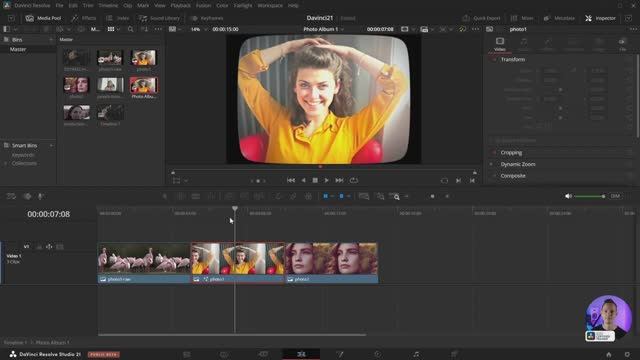Mute audio with speaker icon
Screen dimensions: 640x360
pyautogui.click(x=568, y=196)
